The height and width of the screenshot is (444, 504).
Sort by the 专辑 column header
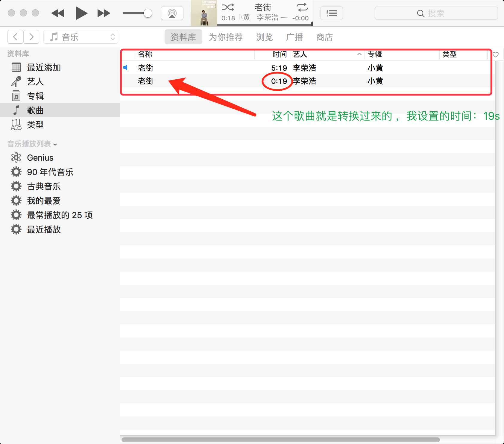[402, 54]
